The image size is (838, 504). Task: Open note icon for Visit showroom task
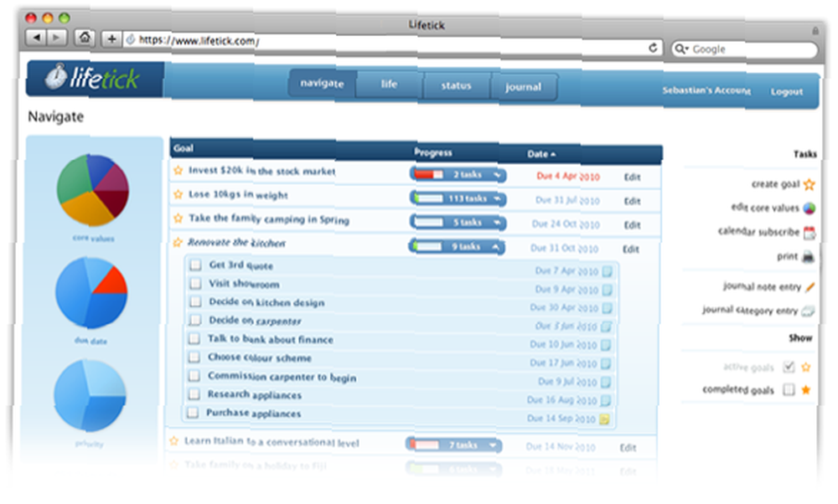click(x=607, y=290)
